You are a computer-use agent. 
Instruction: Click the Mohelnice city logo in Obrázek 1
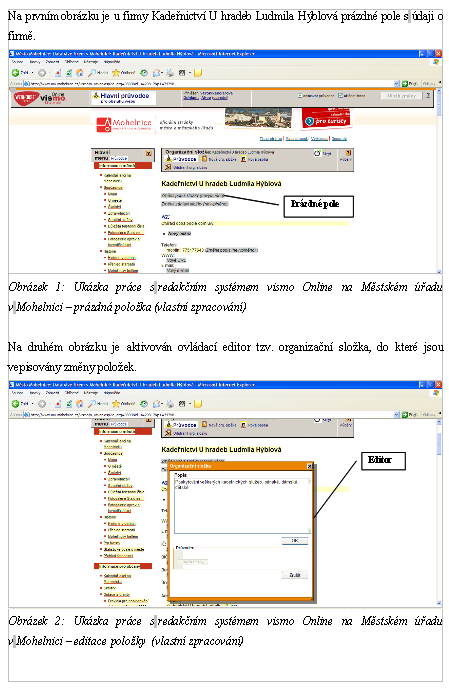click(x=124, y=124)
